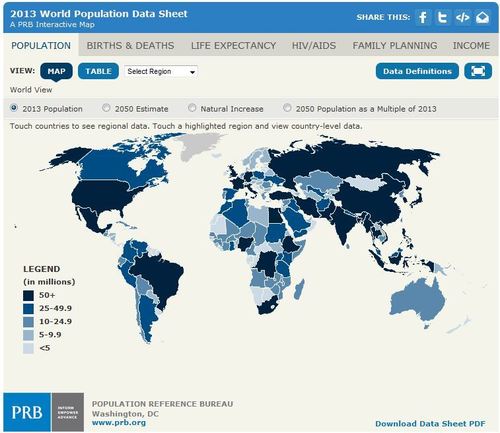Screen dimensions: 500x433
Task: Choose the Natural Increase radio option
Action: pyautogui.click(x=192, y=108)
